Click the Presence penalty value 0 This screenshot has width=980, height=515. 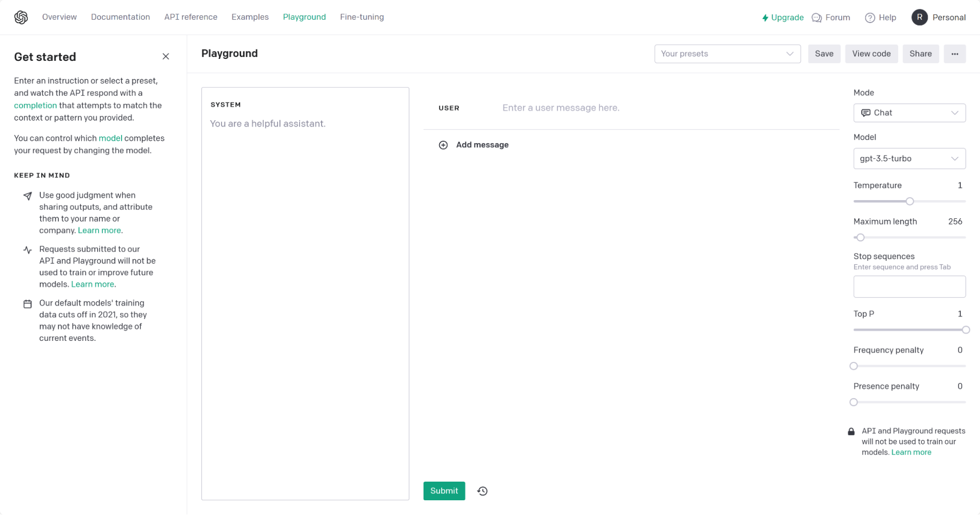click(959, 386)
